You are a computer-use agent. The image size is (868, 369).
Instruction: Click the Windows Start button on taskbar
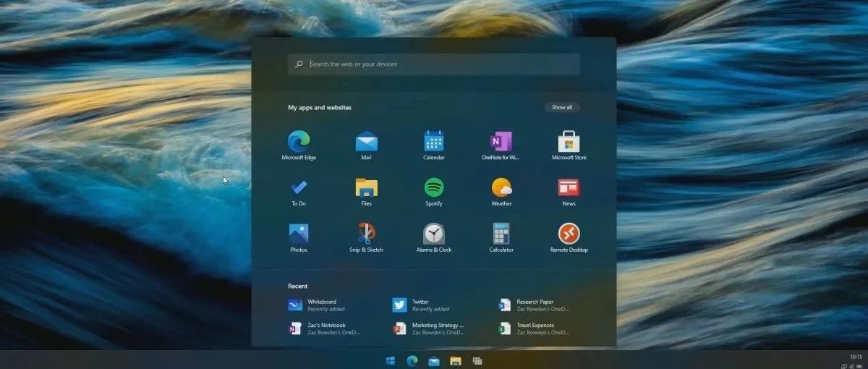pos(391,360)
